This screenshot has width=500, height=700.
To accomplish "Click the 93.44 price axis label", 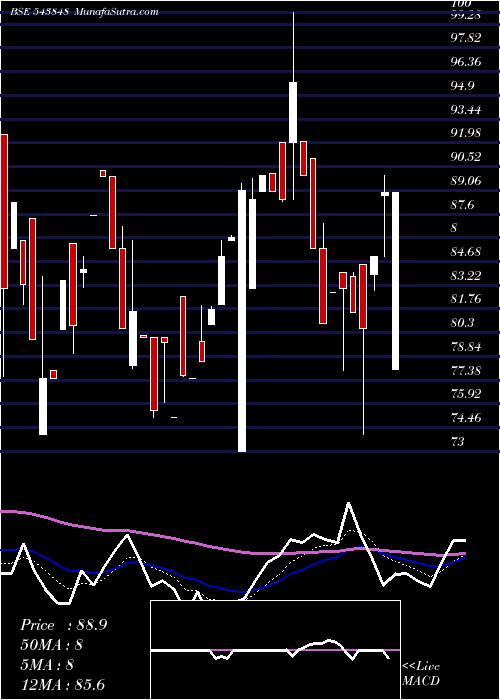I will pyautogui.click(x=466, y=109).
